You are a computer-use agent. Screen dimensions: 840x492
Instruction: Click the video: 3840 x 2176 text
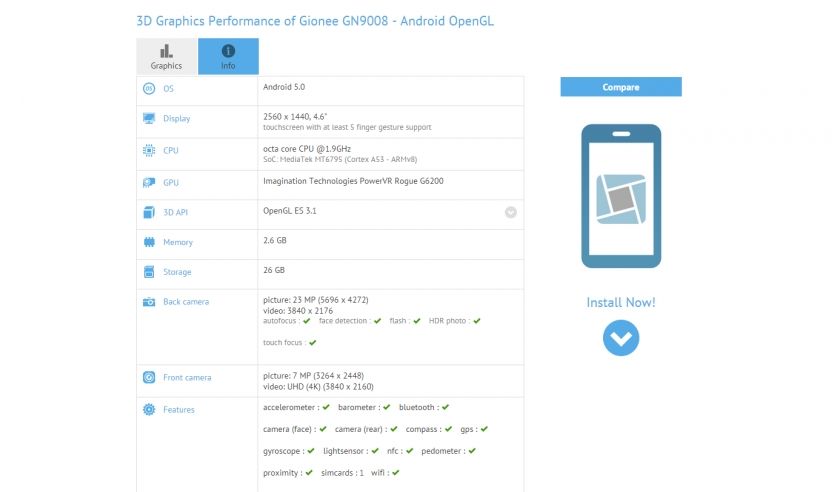tap(298, 310)
